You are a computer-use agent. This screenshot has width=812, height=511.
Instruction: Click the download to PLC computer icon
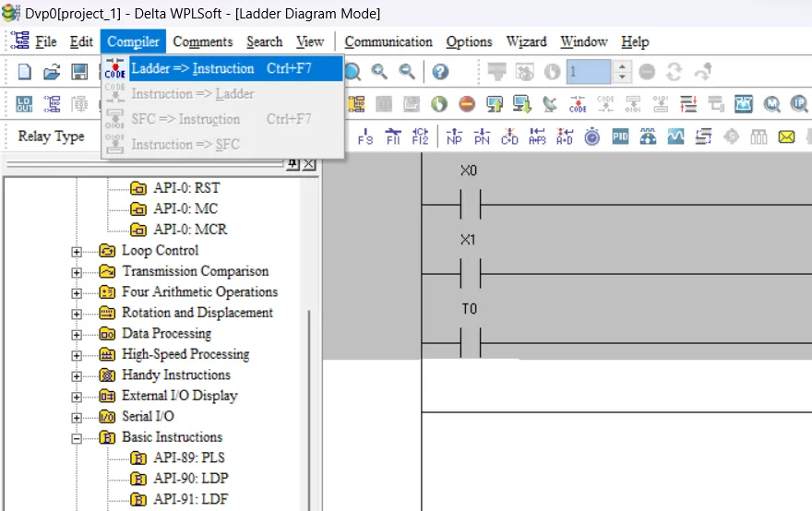(522, 104)
